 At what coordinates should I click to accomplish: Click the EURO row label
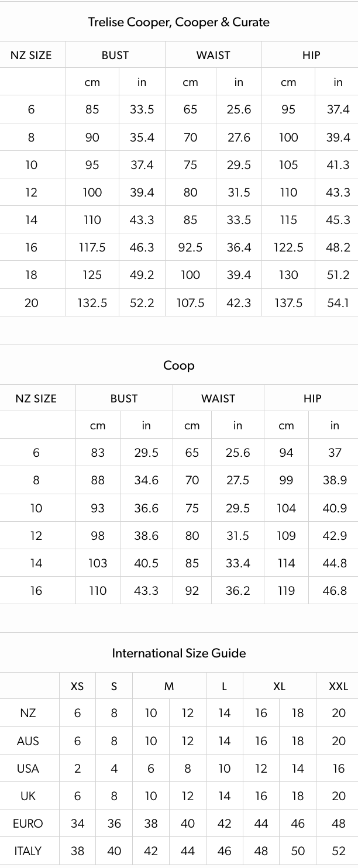[28, 824]
